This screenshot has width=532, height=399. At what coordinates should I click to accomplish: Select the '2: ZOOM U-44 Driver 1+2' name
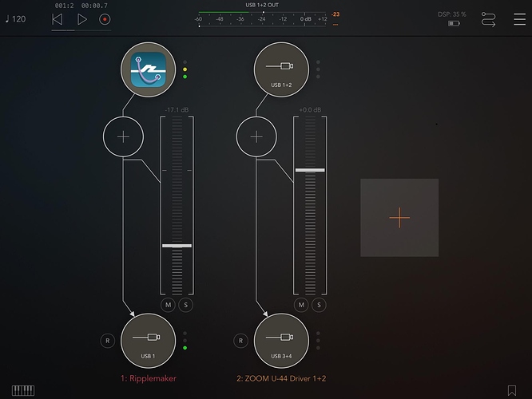tap(281, 378)
